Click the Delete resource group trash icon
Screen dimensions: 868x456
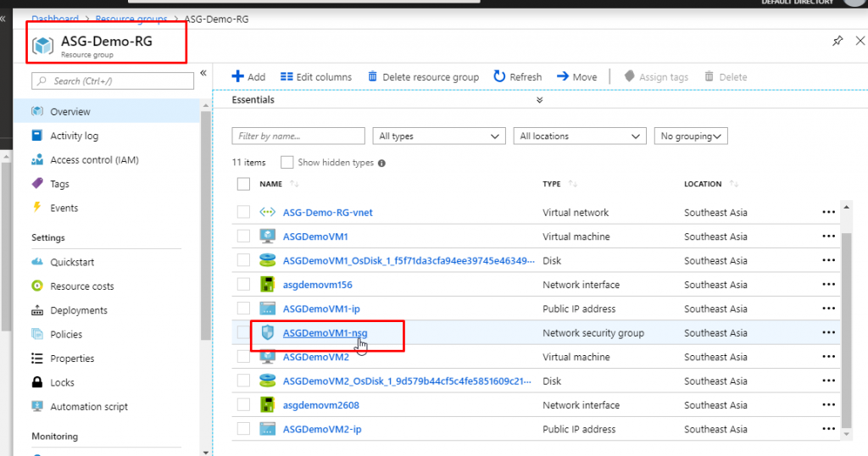pos(372,76)
